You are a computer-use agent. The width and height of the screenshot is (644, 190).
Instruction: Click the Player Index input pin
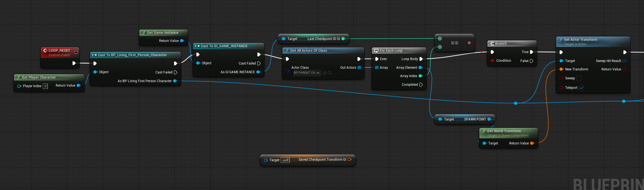click(x=19, y=86)
